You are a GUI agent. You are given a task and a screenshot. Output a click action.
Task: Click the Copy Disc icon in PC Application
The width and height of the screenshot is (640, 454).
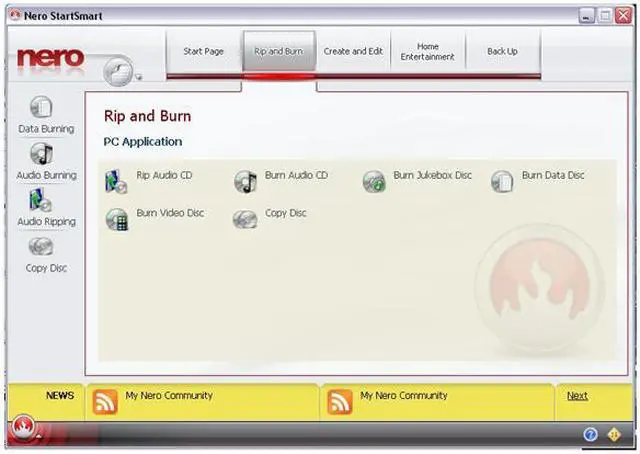pyautogui.click(x=245, y=219)
